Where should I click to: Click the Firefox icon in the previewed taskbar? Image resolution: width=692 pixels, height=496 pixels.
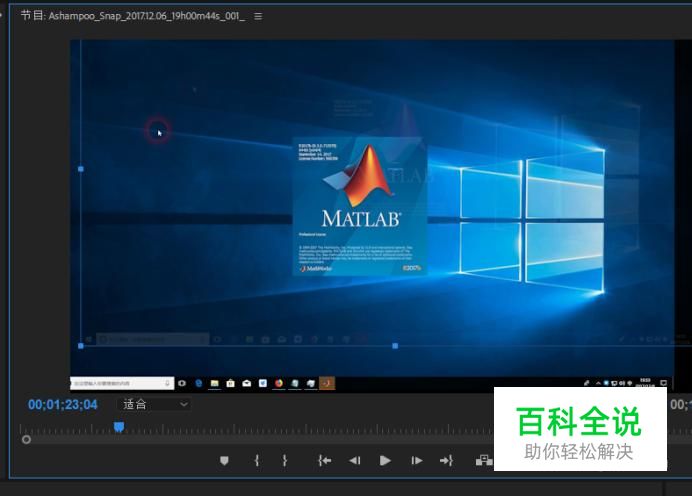point(279,383)
